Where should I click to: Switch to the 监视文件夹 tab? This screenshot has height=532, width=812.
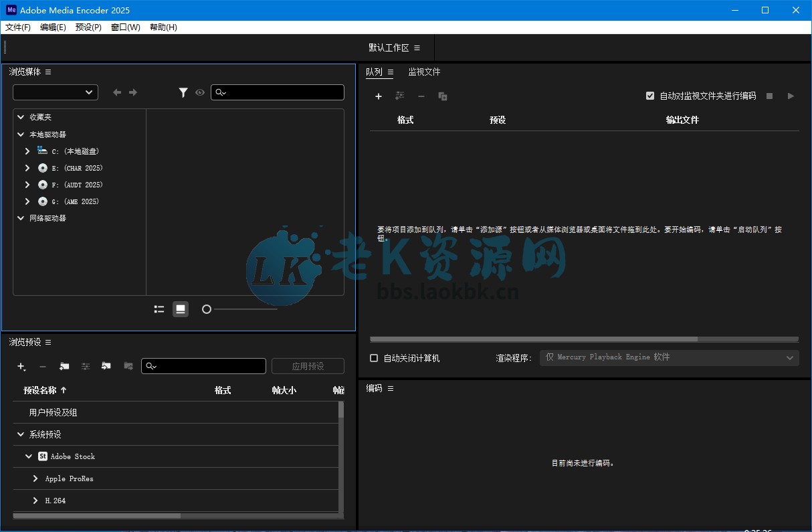[425, 72]
